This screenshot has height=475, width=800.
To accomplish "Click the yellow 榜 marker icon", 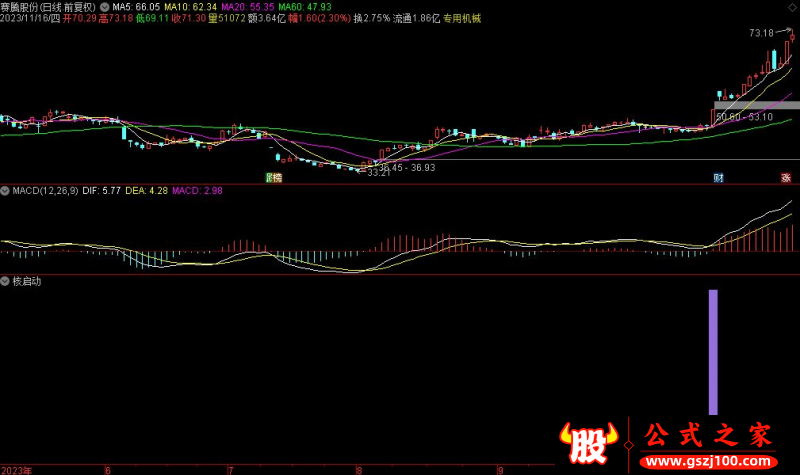I will coord(278,178).
